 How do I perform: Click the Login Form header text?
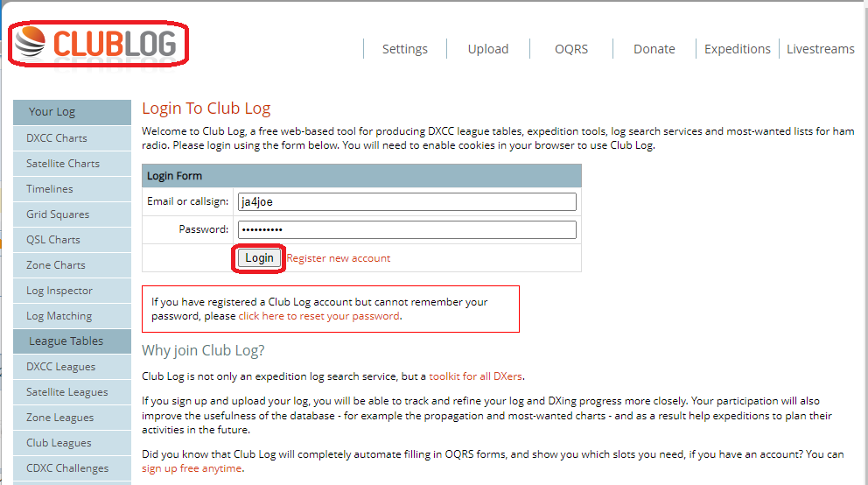[x=174, y=176]
